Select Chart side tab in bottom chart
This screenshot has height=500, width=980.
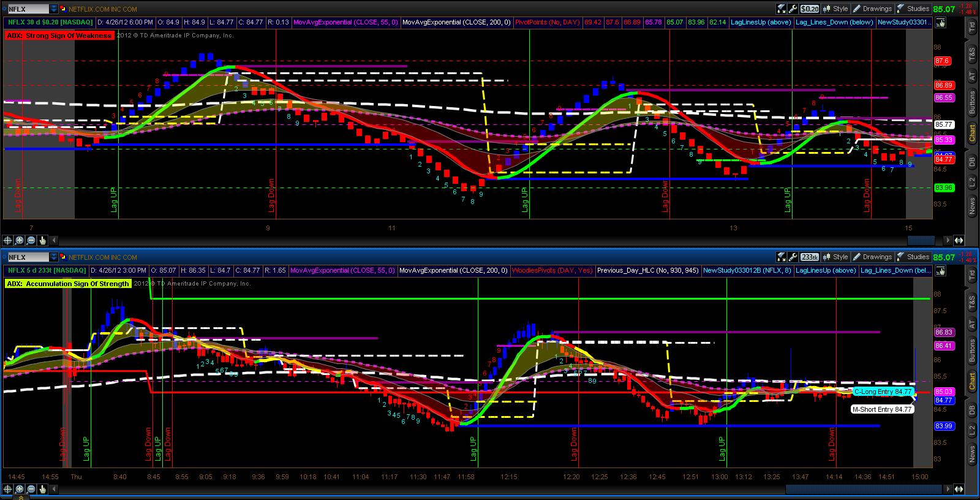tap(972, 381)
